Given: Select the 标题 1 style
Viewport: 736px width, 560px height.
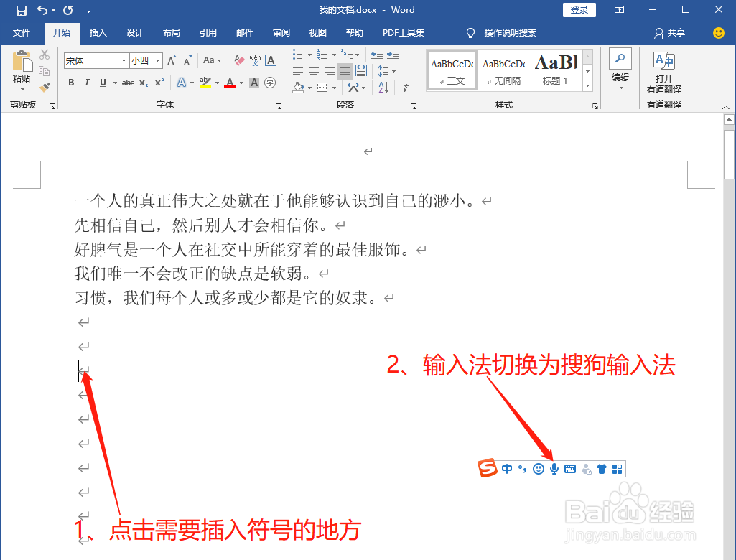Looking at the screenshot, I should [555, 70].
